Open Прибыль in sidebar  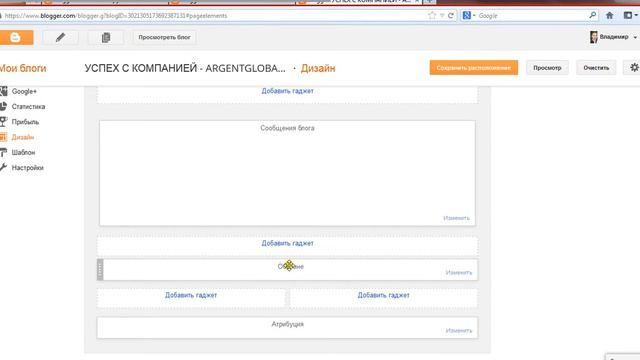(x=25, y=122)
